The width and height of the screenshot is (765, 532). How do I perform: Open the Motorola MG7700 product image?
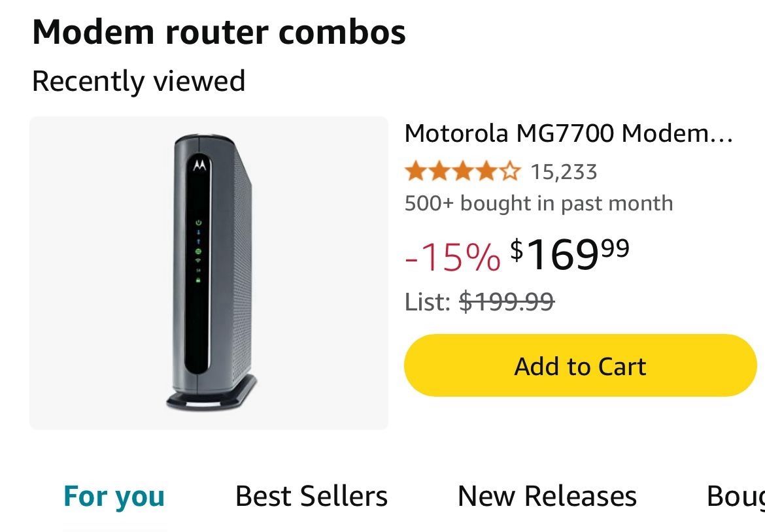(209, 273)
